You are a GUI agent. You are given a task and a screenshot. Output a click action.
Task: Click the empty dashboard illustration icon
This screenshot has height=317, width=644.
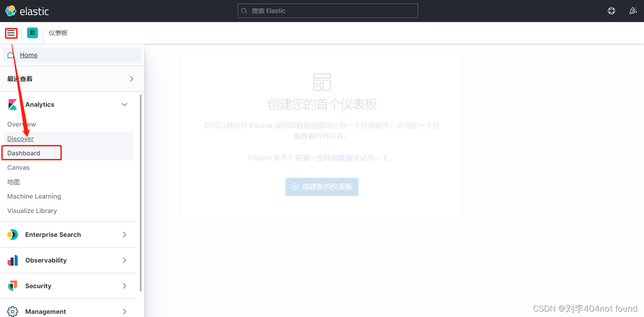pyautogui.click(x=322, y=82)
